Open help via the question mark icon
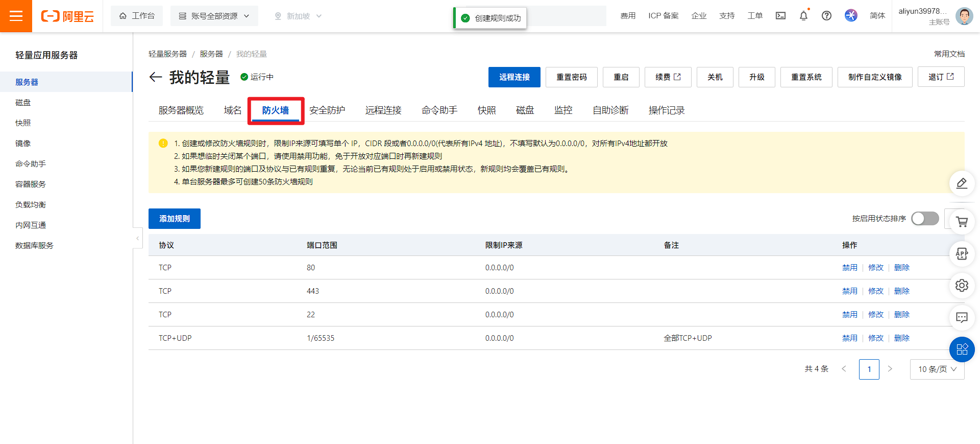The height and width of the screenshot is (444, 980). (826, 16)
